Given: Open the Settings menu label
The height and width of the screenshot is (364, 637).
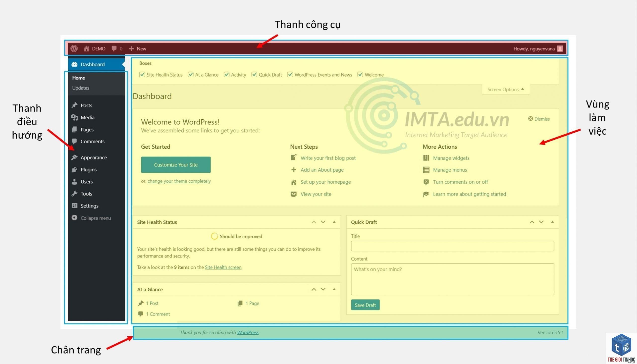Looking at the screenshot, I should (x=90, y=206).
